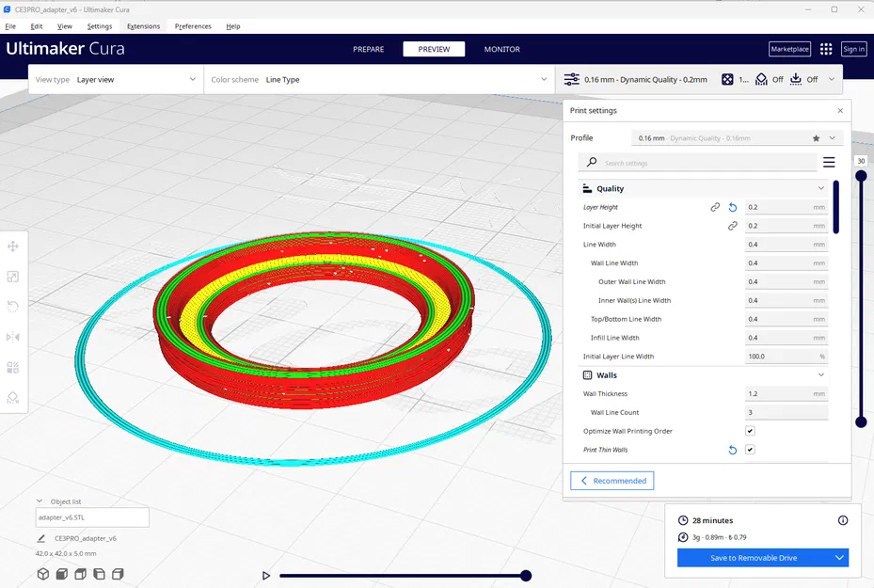The width and height of the screenshot is (874, 588).
Task: Click the pencil edit icon beside CE3PRO_adapter_v6
Action: coord(40,538)
